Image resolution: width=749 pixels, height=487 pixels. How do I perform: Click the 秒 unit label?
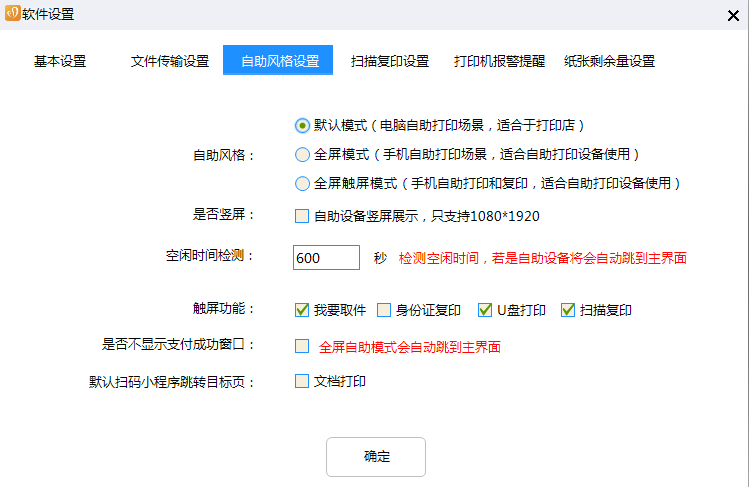(380, 258)
